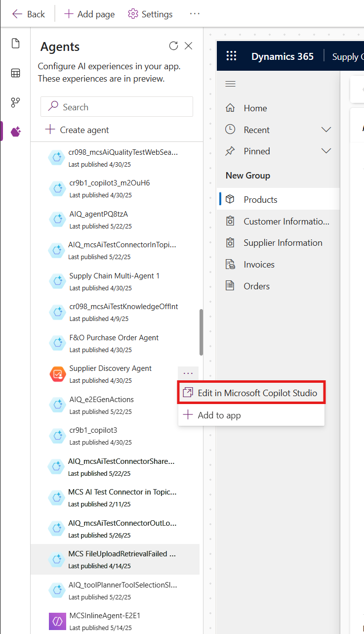Select the Agents icon in left rail
This screenshot has height=634, width=364.
pyautogui.click(x=15, y=132)
